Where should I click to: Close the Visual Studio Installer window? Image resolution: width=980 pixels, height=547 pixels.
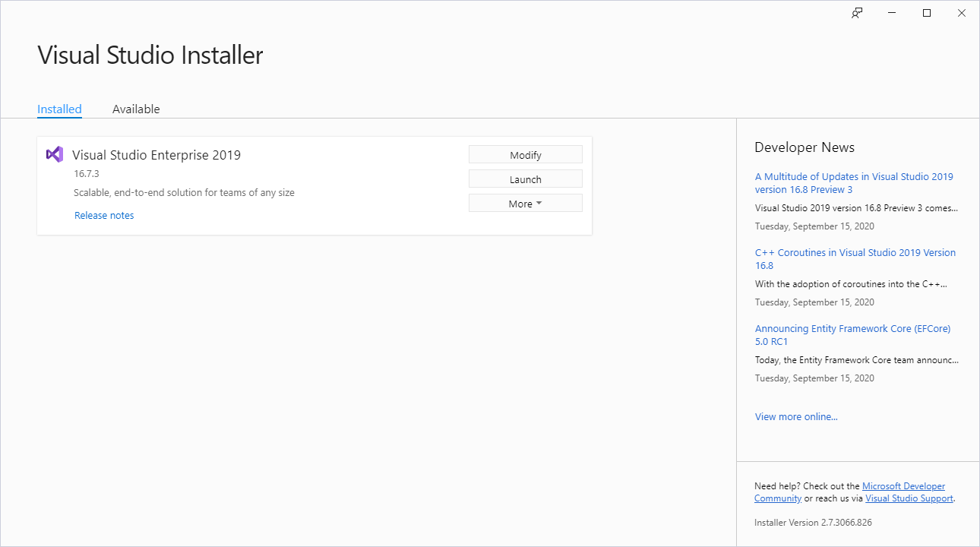(962, 13)
